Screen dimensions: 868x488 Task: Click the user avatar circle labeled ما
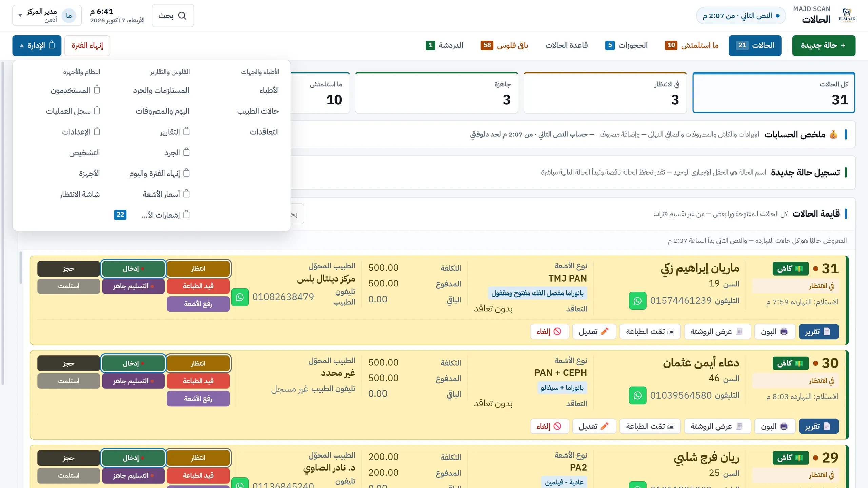(69, 16)
